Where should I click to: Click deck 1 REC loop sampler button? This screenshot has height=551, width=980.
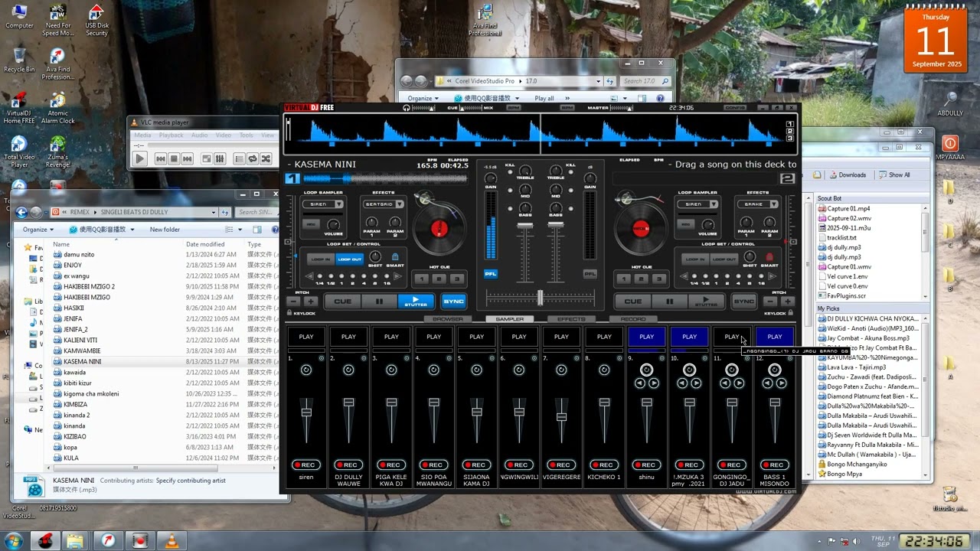pyautogui.click(x=311, y=224)
